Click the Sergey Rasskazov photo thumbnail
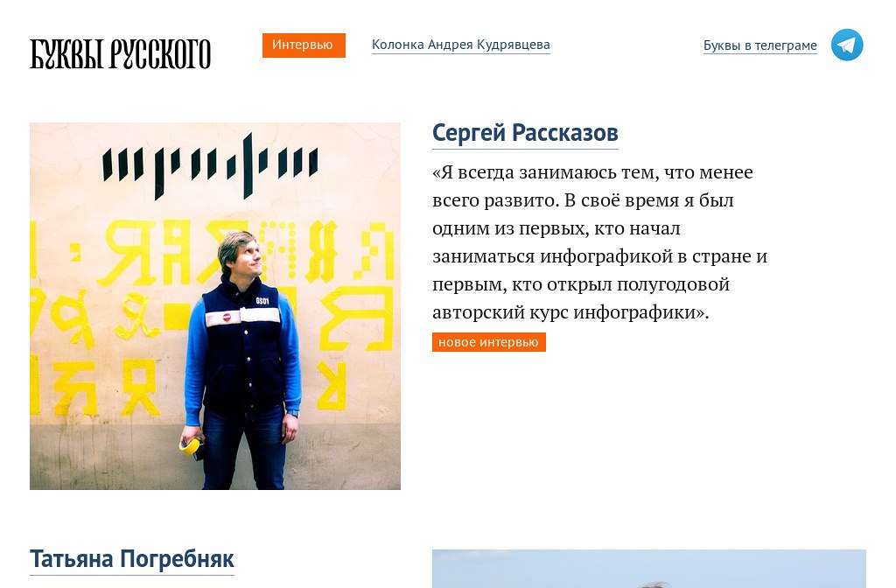Screen dimensions: 896x588 coord(215,305)
